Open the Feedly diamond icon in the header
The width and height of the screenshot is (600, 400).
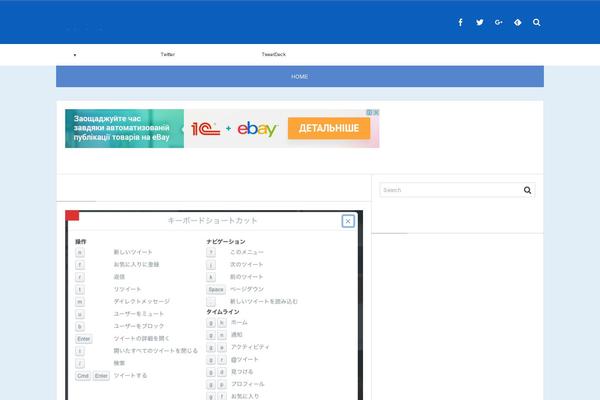(517, 22)
